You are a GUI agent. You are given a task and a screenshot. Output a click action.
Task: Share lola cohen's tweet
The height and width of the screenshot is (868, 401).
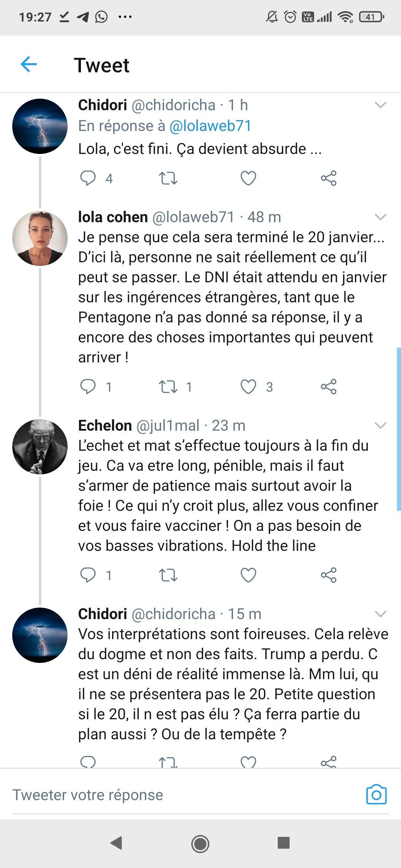pyautogui.click(x=329, y=387)
